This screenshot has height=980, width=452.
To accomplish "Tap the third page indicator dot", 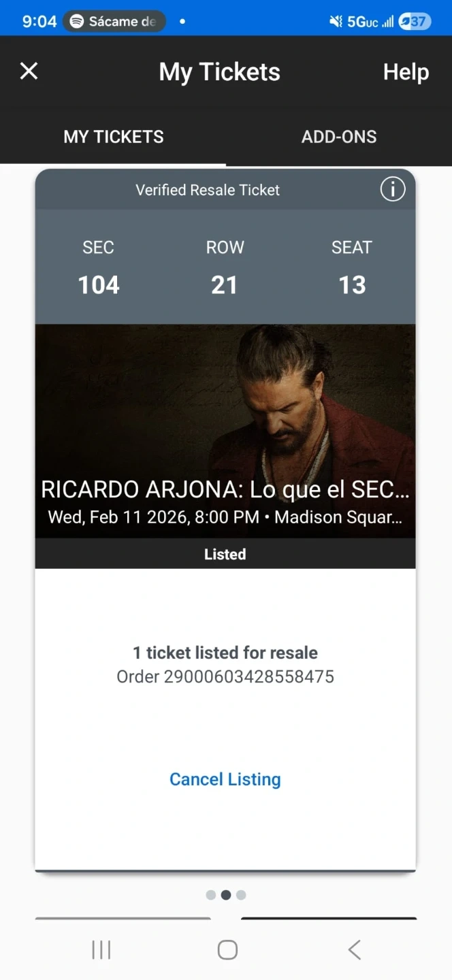I will (x=241, y=895).
